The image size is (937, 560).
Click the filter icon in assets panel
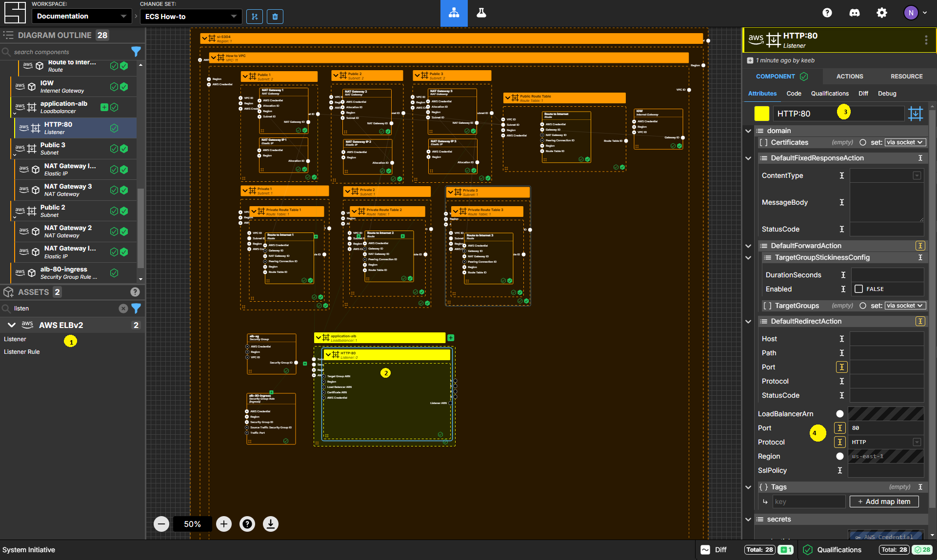pyautogui.click(x=136, y=308)
